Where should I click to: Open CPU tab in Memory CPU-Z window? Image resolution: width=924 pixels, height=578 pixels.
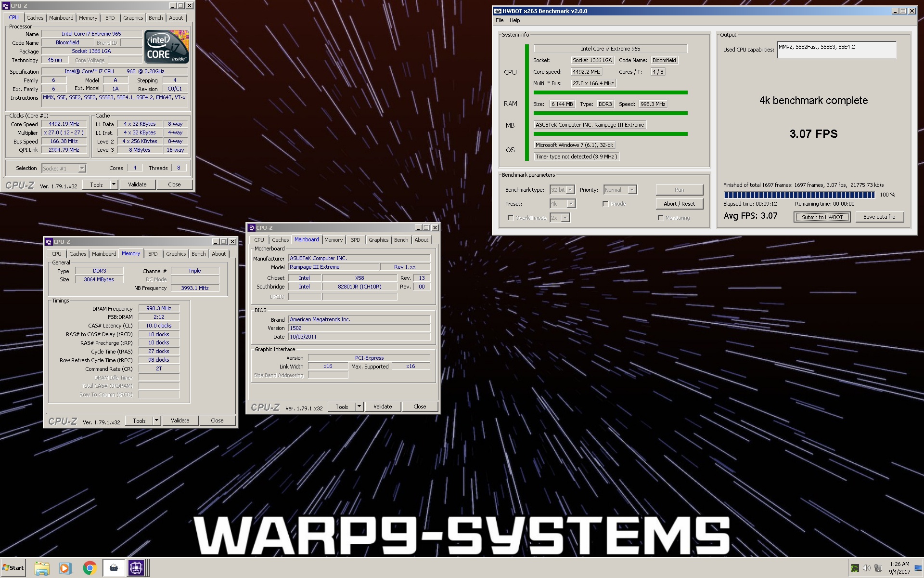pos(56,254)
